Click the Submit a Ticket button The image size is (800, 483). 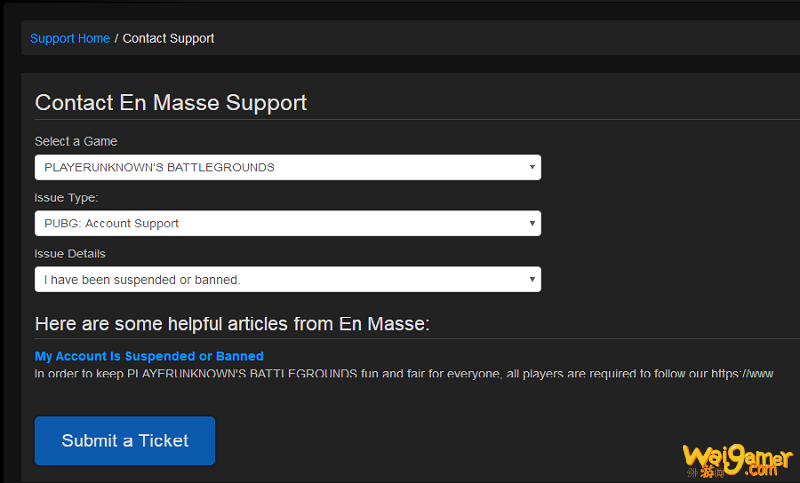click(125, 441)
